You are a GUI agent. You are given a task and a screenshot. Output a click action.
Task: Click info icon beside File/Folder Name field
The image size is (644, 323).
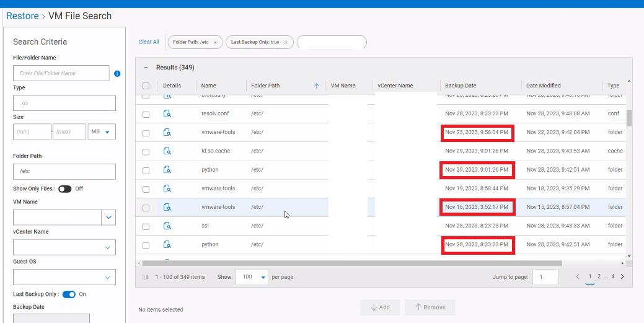tap(117, 74)
